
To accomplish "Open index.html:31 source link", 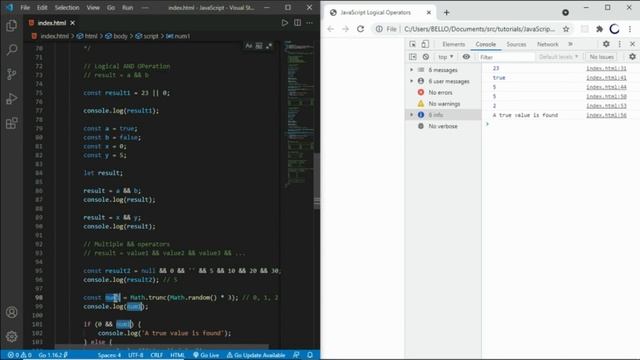I will (x=606, y=68).
